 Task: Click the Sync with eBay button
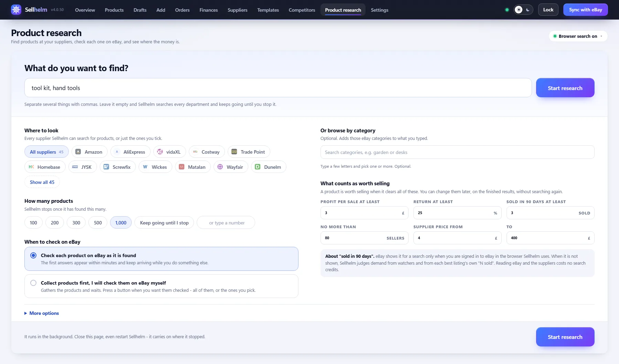pyautogui.click(x=586, y=10)
